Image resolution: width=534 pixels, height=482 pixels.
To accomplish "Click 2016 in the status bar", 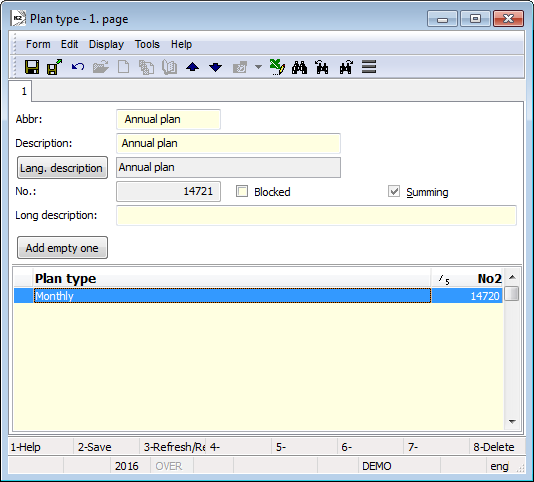I will point(127,466).
